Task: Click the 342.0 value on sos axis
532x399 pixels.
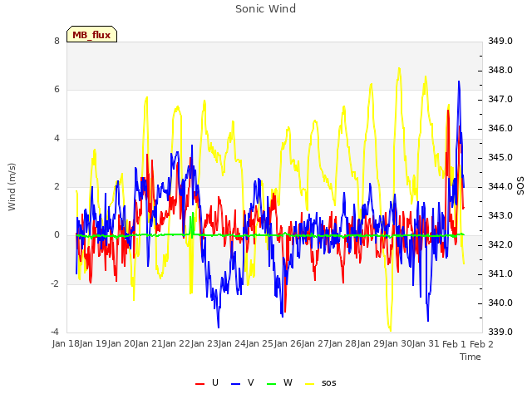Action: click(x=500, y=245)
